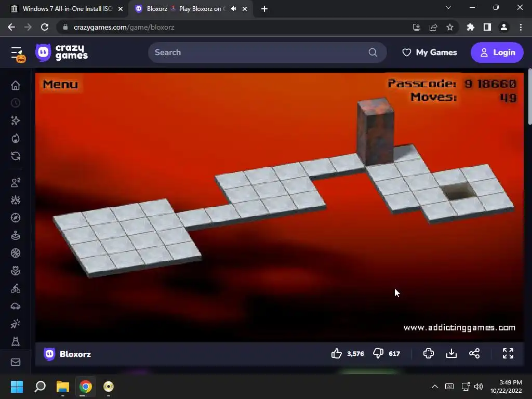Open the Chrome profile icon
532x399 pixels.
click(504, 27)
